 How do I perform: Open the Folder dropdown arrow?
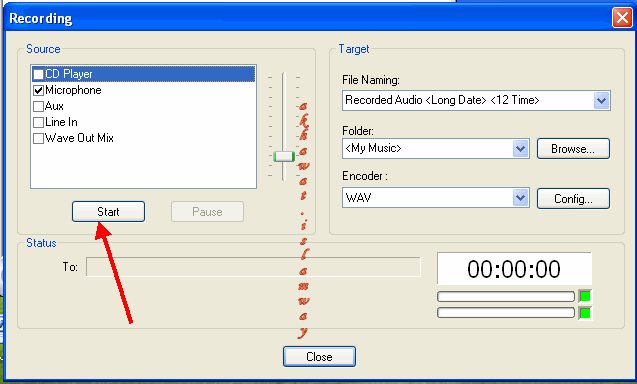point(520,149)
